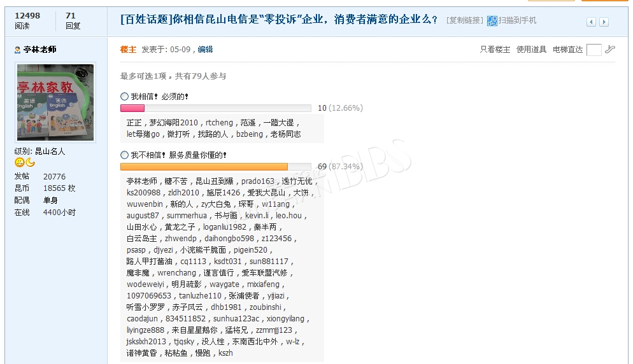
Task: Open the 百姓话题 category tag link
Action: [146, 19]
